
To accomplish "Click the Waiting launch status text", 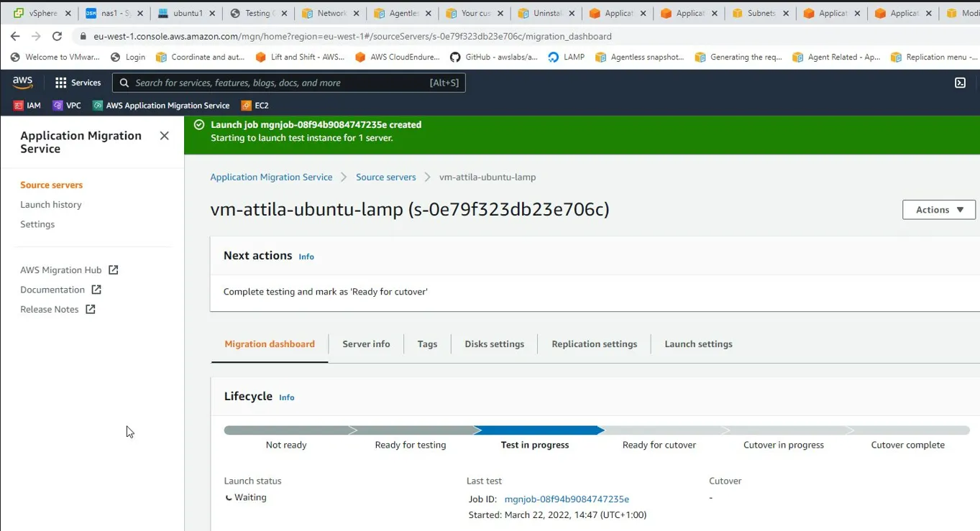I will 250,497.
